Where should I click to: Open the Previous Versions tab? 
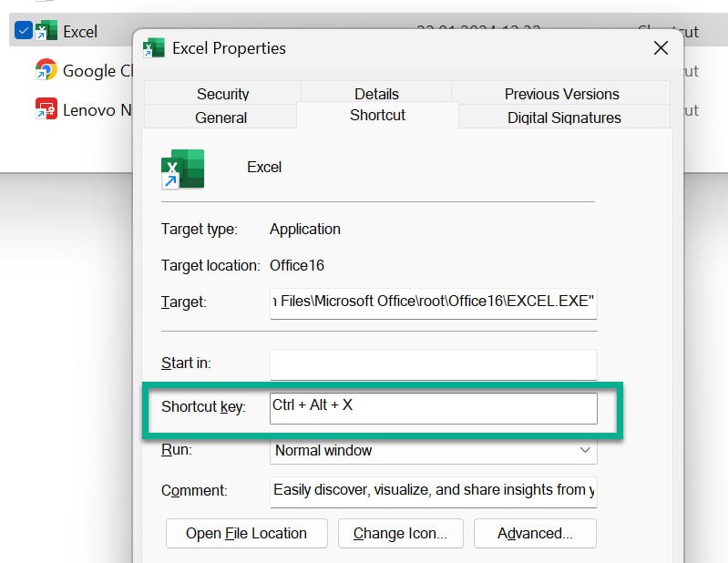pos(561,94)
